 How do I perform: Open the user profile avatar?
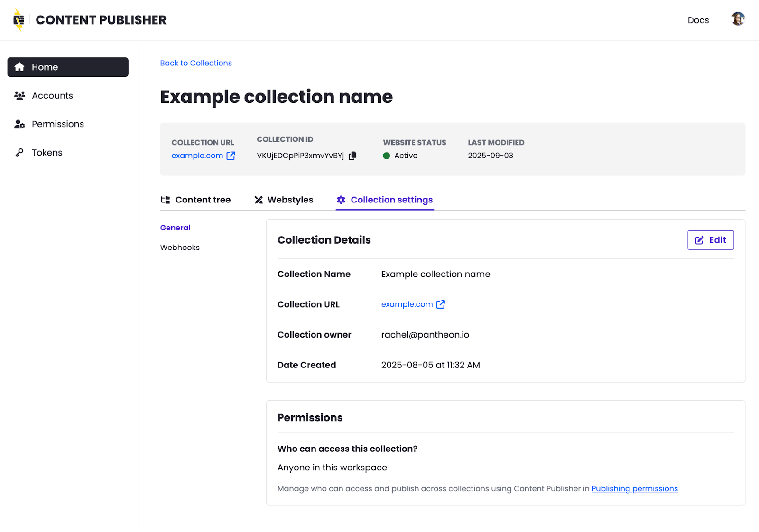pyautogui.click(x=738, y=19)
